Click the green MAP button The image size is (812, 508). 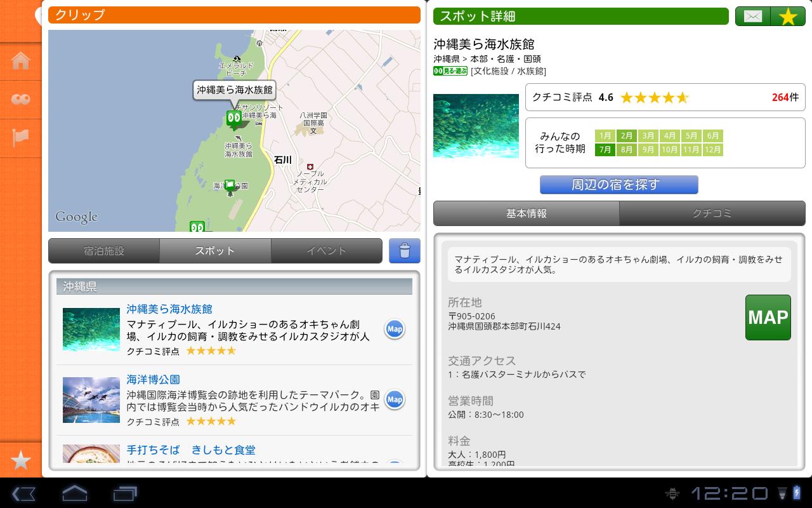tap(768, 317)
